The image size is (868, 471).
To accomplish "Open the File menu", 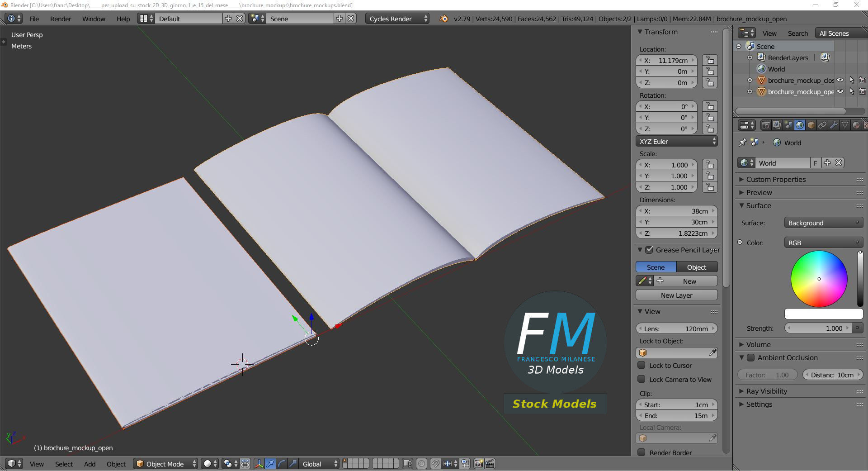I will tap(34, 19).
